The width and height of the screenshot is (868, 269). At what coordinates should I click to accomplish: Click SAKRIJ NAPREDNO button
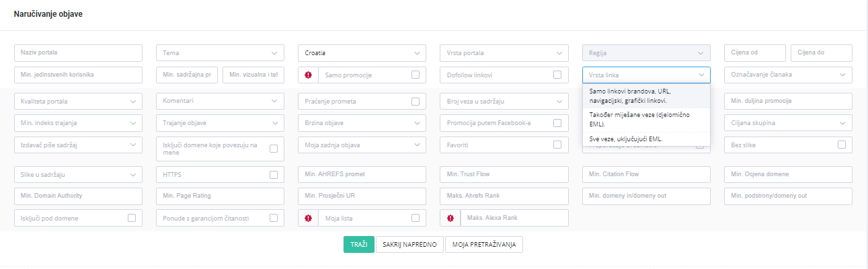(x=409, y=244)
